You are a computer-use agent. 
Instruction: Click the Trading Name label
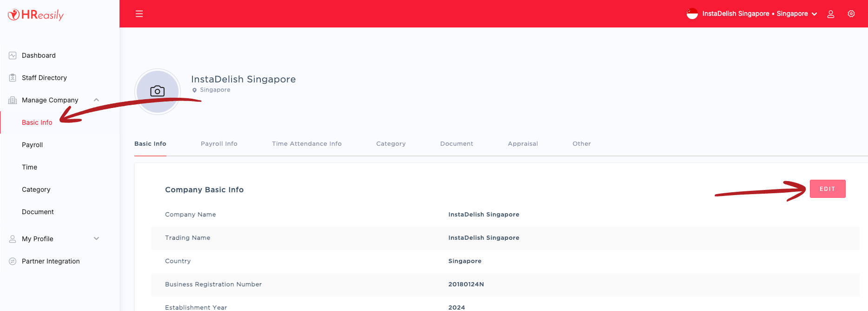pyautogui.click(x=187, y=238)
